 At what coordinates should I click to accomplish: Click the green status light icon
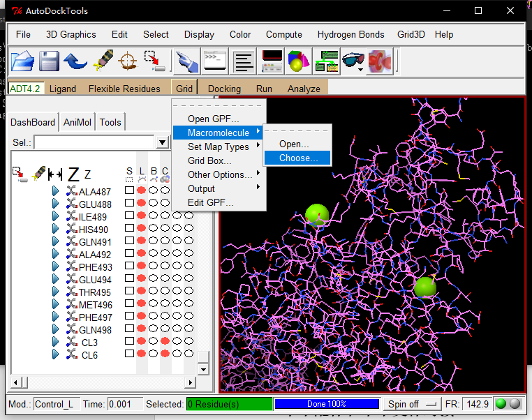pyautogui.click(x=501, y=404)
